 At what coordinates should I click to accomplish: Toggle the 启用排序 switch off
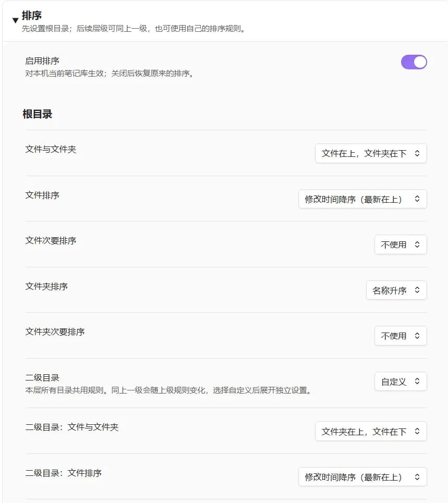tap(414, 62)
